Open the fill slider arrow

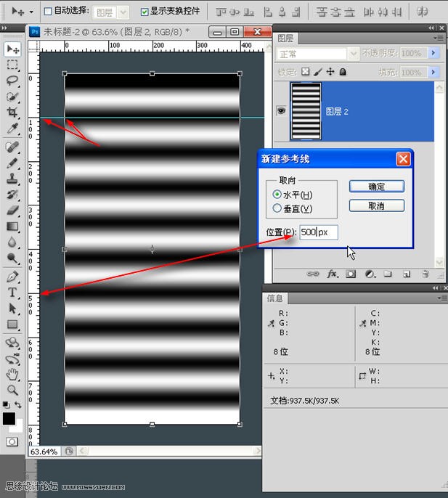coord(433,72)
